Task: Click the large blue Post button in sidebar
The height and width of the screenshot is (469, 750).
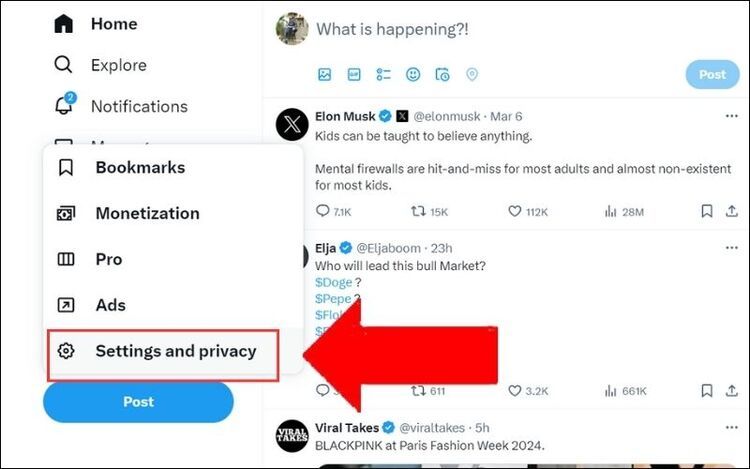Action: point(138,402)
